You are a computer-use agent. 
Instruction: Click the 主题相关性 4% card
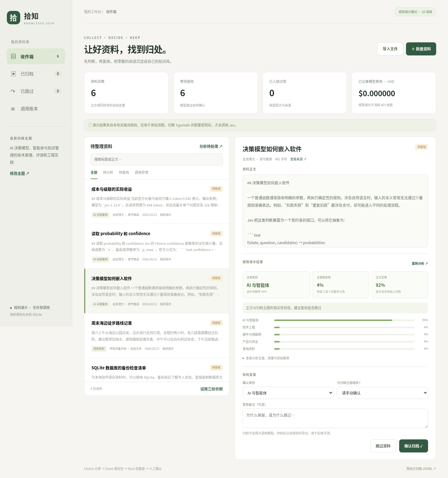[x=341, y=285]
